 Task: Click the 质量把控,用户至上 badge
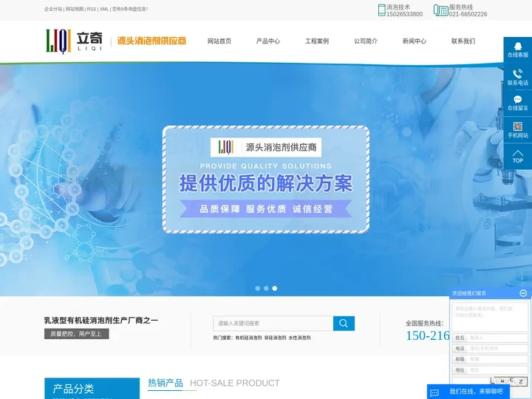click(76, 334)
